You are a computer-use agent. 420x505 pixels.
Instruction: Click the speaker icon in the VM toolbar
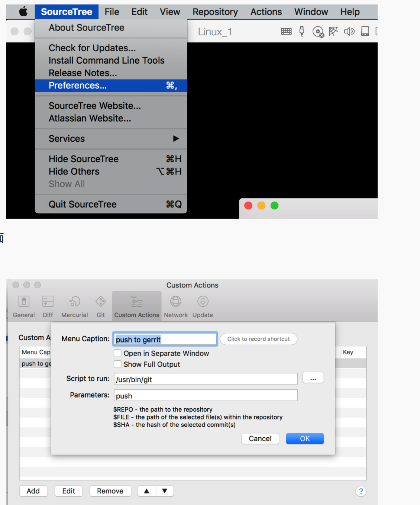(349, 32)
